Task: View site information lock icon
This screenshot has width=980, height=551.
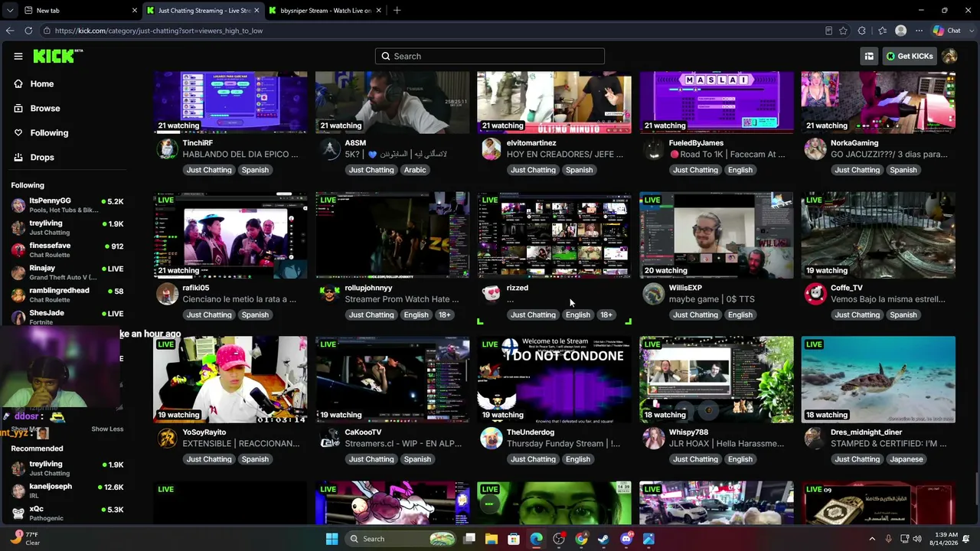Action: (x=47, y=31)
